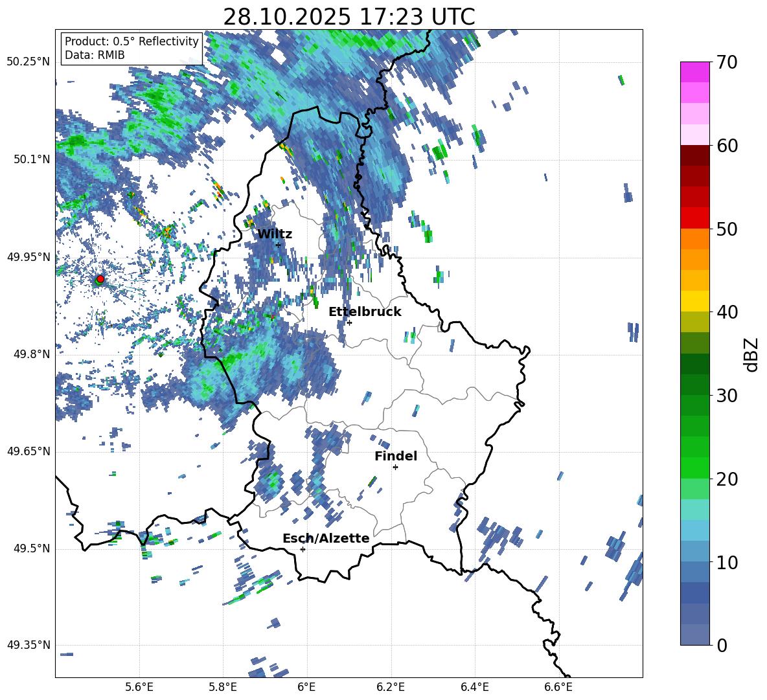The height and width of the screenshot is (700, 767).
Task: Click the 5.8°E longitude label
Action: coord(223,687)
